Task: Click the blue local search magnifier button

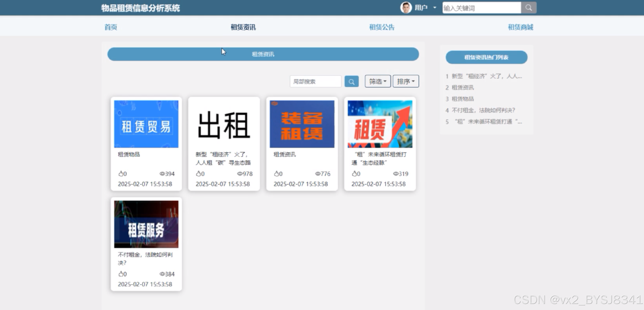Action: pos(351,82)
